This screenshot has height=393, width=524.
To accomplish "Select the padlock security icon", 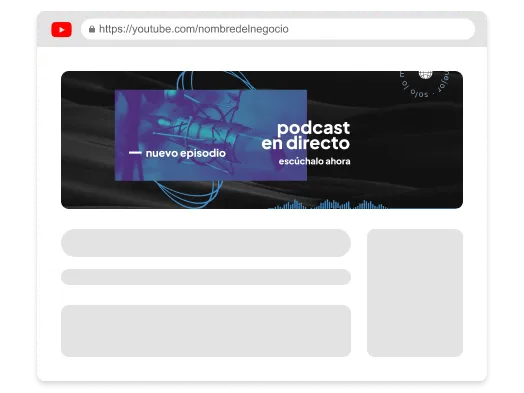I will pyautogui.click(x=92, y=29).
